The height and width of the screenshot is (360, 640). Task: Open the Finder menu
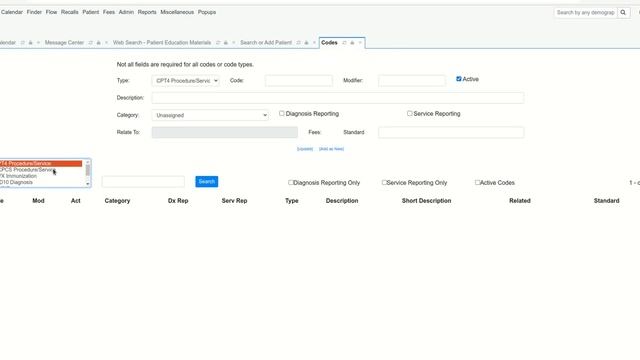(x=34, y=12)
